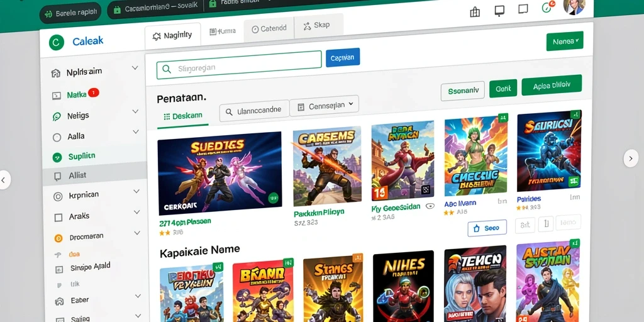Open the Nplrisaim home sidebar item
Screen dimensions: 644x322
84,72
